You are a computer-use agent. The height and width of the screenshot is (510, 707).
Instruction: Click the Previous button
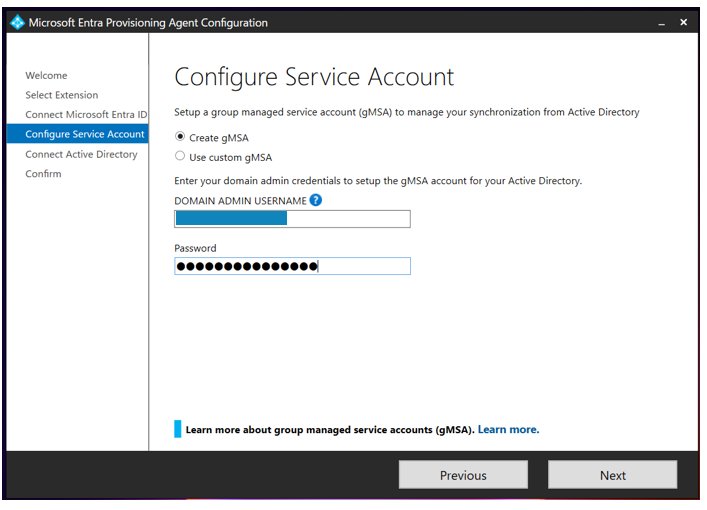click(463, 474)
